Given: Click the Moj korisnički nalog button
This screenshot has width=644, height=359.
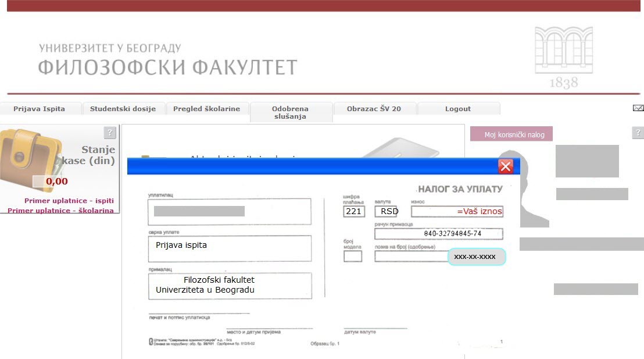Looking at the screenshot, I should pos(511,135).
